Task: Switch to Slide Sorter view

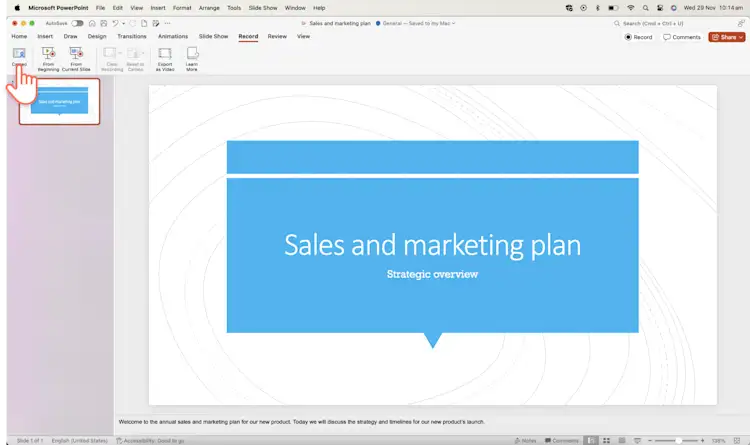Action: tap(607, 440)
